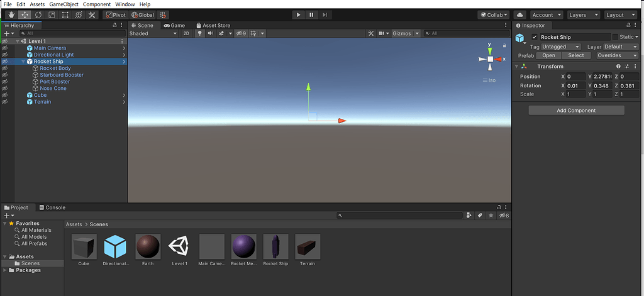Select Main Camera in Hierarchy
The width and height of the screenshot is (644, 296).
coord(50,48)
